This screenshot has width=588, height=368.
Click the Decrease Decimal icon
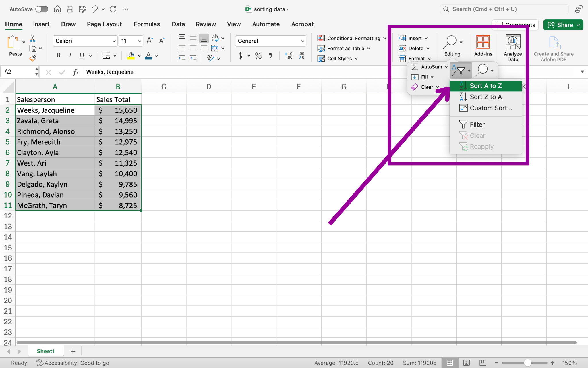301,56
